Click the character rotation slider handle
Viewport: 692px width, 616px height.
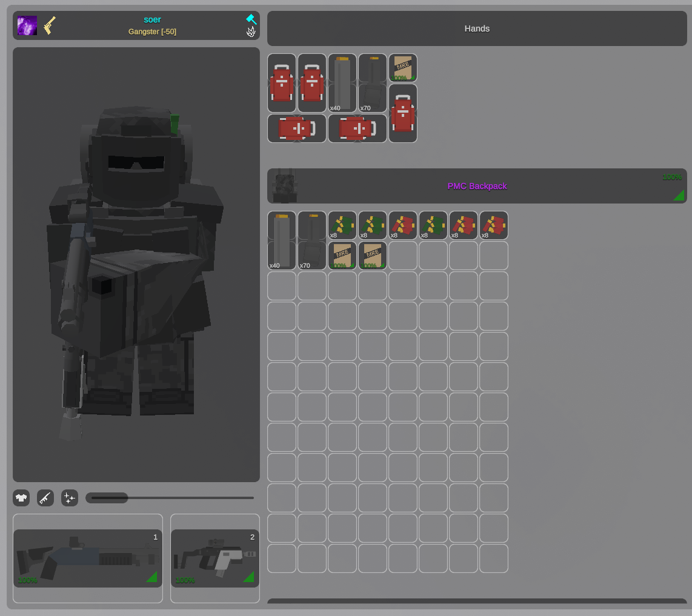pyautogui.click(x=107, y=498)
